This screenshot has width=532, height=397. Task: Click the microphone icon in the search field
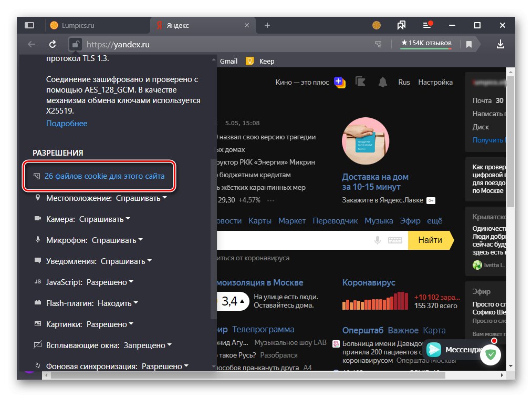376,240
